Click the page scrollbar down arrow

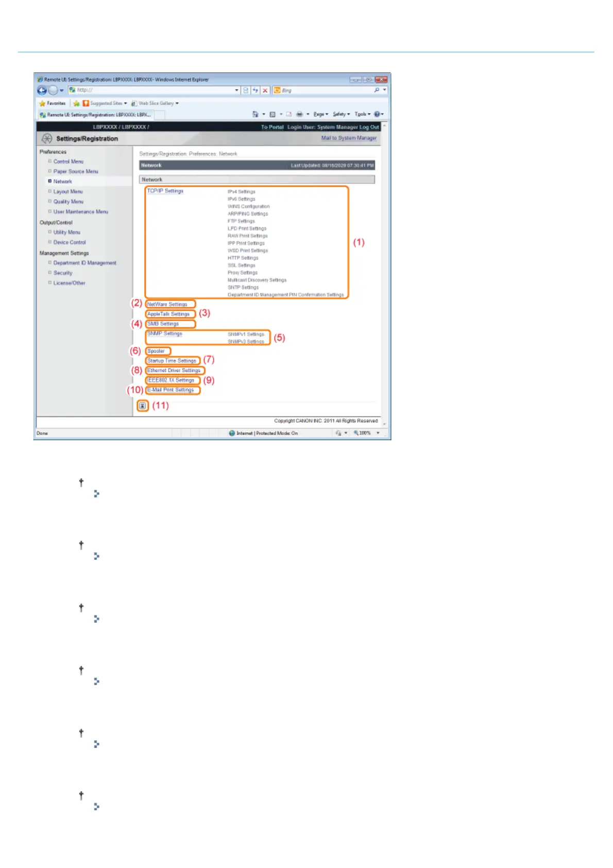point(384,424)
